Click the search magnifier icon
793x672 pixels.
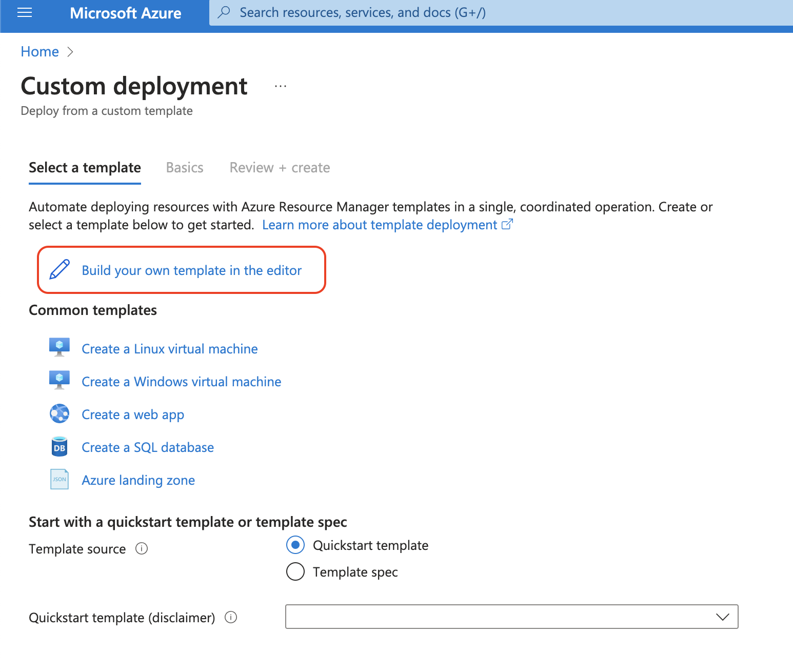pos(224,12)
